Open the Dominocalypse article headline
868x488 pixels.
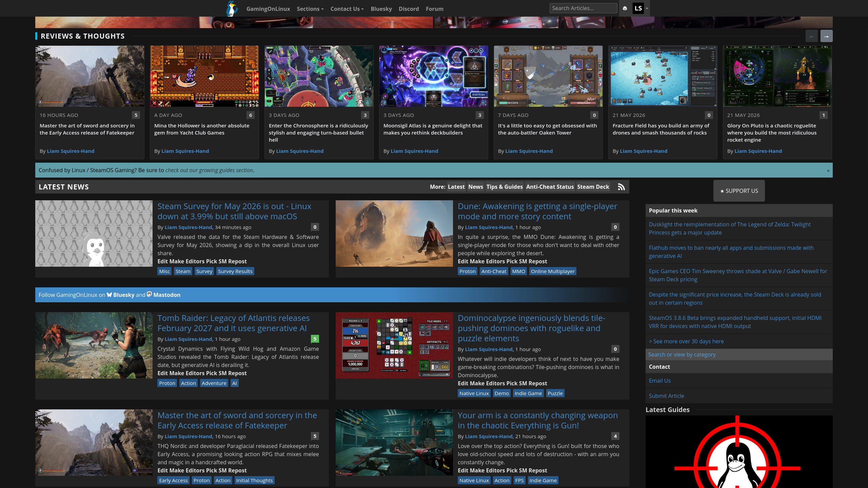[x=531, y=328]
